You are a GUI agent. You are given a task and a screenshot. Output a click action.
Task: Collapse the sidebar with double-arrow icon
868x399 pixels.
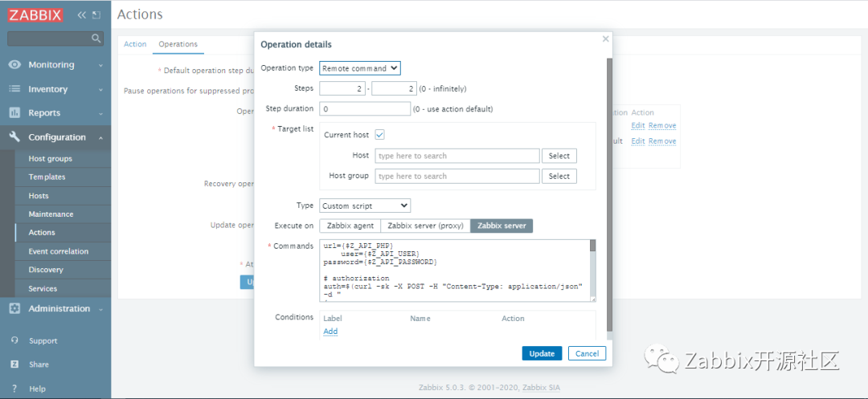(x=82, y=15)
